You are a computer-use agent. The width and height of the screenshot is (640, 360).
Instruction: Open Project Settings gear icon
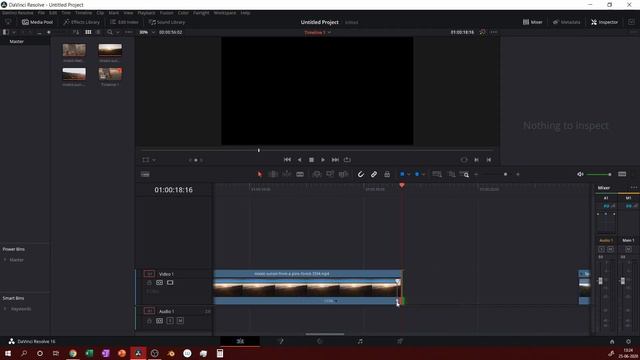pyautogui.click(x=629, y=342)
